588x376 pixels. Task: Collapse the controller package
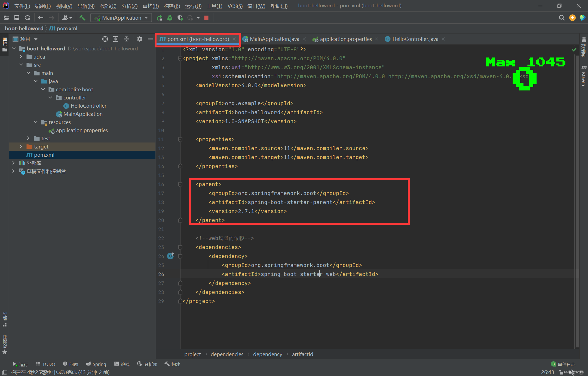pos(50,98)
